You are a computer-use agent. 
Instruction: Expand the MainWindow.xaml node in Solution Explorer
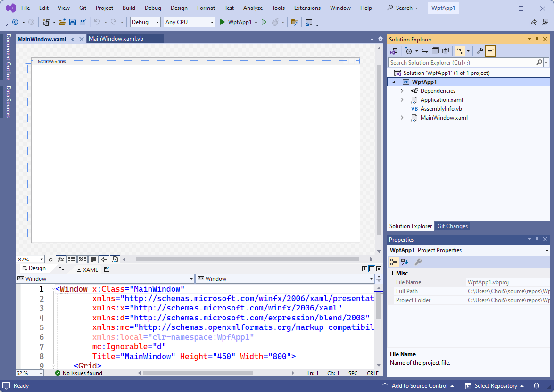click(x=402, y=118)
